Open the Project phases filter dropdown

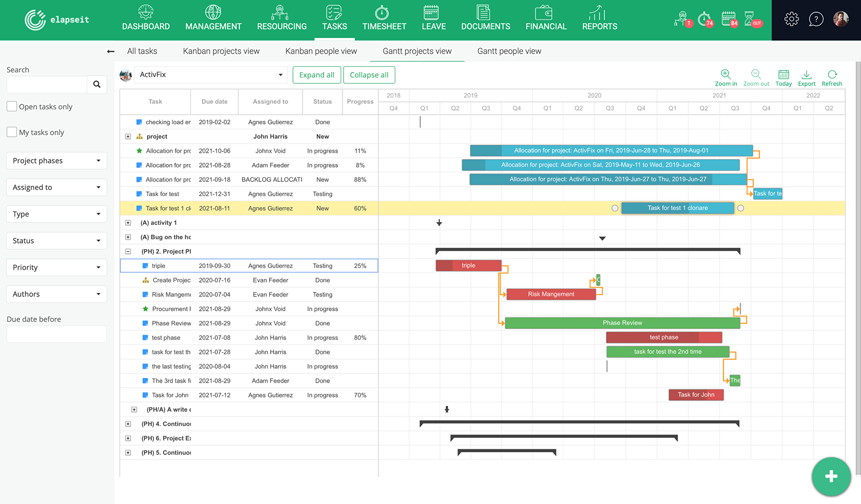56,161
